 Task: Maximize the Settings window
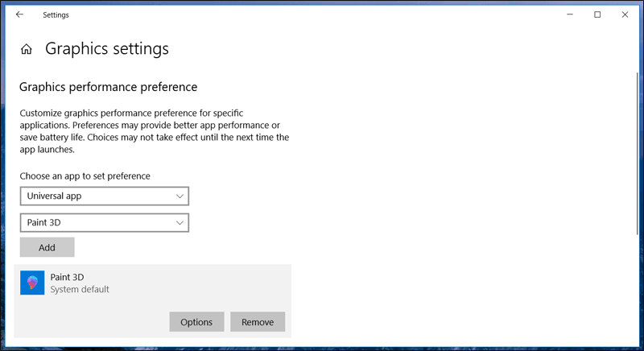[597, 14]
